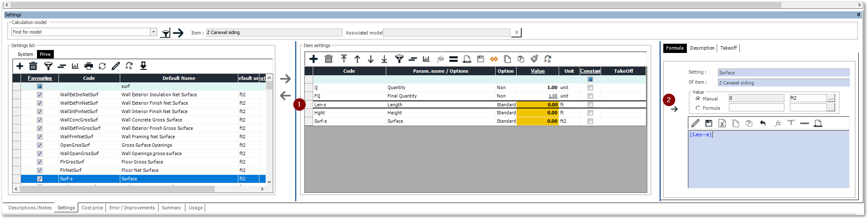Screen dimensions: 868x219
Task: Move item setting to top arrow icon
Action: [344, 59]
